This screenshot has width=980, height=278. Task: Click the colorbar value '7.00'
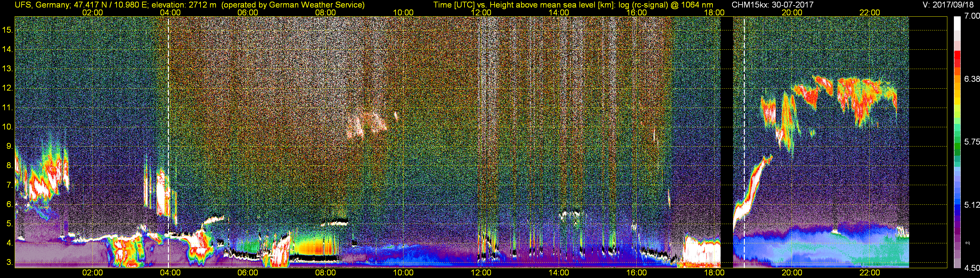pyautogui.click(x=972, y=16)
